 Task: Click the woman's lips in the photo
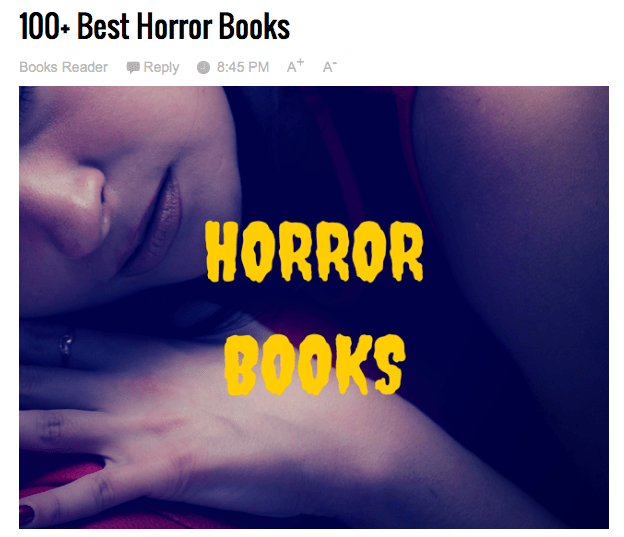(x=158, y=223)
